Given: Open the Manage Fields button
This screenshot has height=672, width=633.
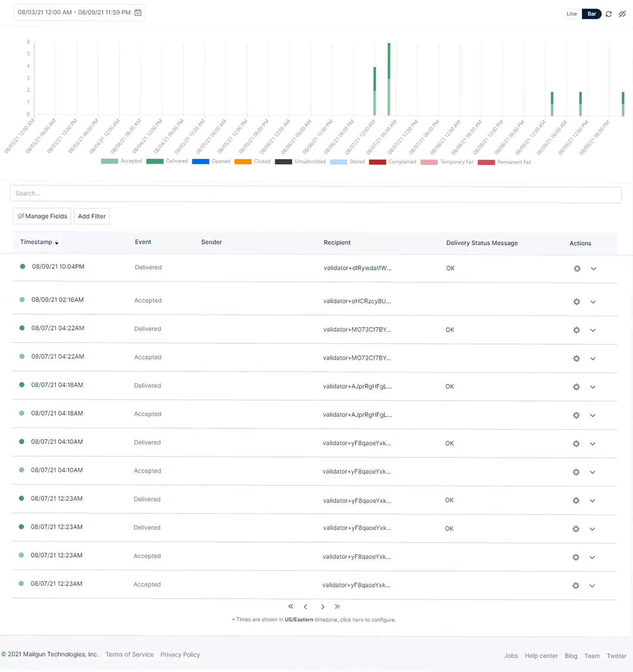Looking at the screenshot, I should coord(42,216).
